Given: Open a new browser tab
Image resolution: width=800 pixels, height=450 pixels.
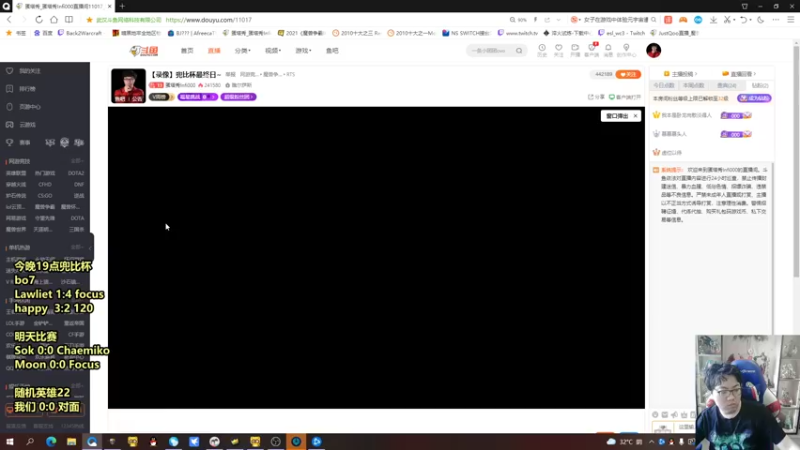Looking at the screenshot, I should [122, 6].
